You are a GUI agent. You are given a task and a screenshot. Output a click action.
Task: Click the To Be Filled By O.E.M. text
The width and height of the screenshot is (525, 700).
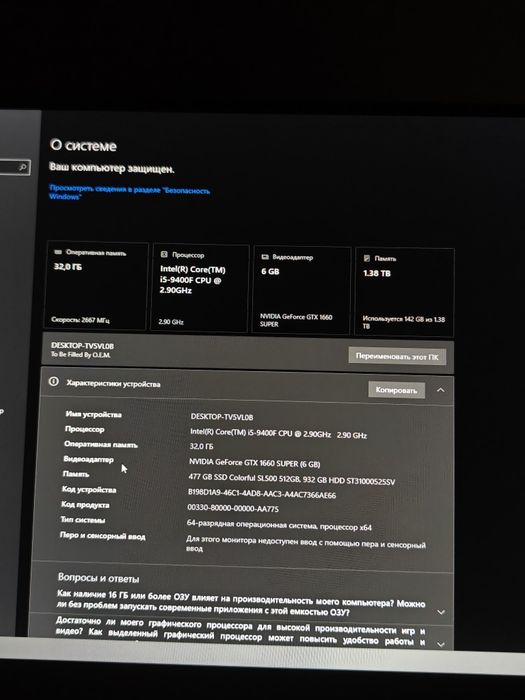[80, 354]
